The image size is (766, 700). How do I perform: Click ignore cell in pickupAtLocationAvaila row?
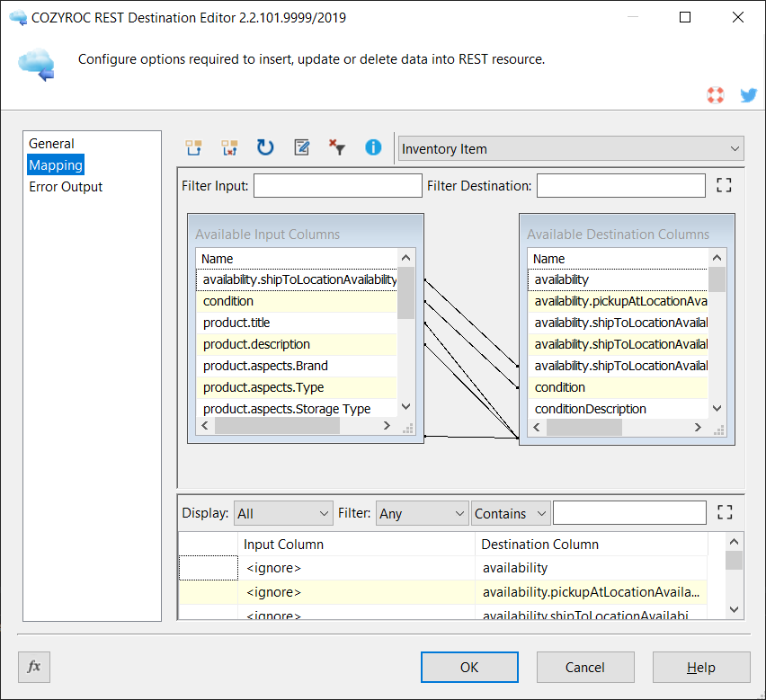pyautogui.click(x=356, y=592)
